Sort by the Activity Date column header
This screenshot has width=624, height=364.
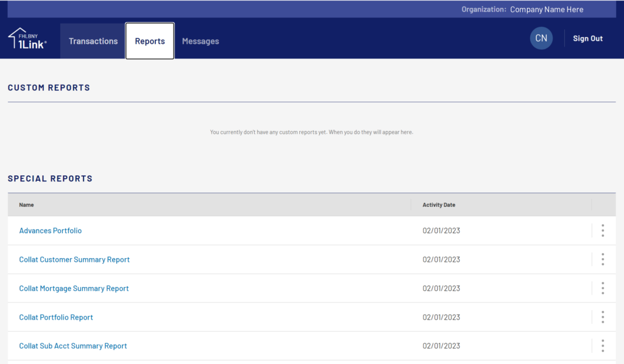tap(439, 205)
